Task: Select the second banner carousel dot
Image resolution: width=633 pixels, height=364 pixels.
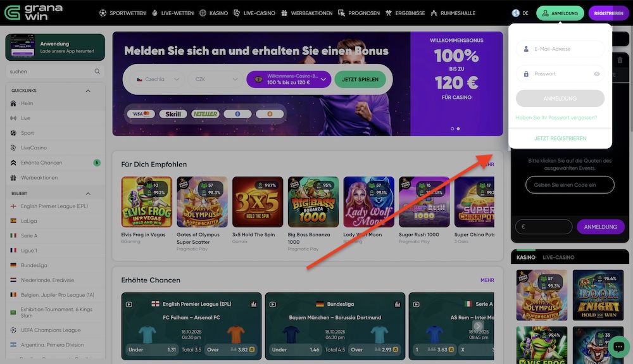Action: pos(458,129)
